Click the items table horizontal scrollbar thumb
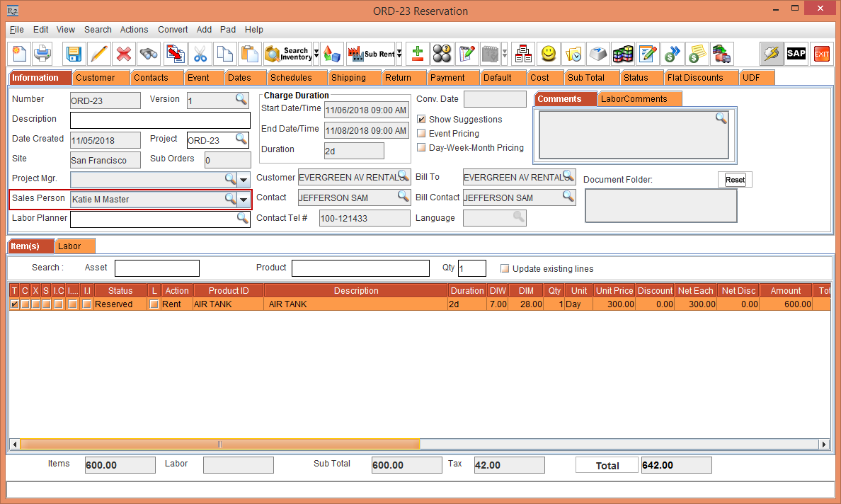The height and width of the screenshot is (504, 841). click(220, 444)
